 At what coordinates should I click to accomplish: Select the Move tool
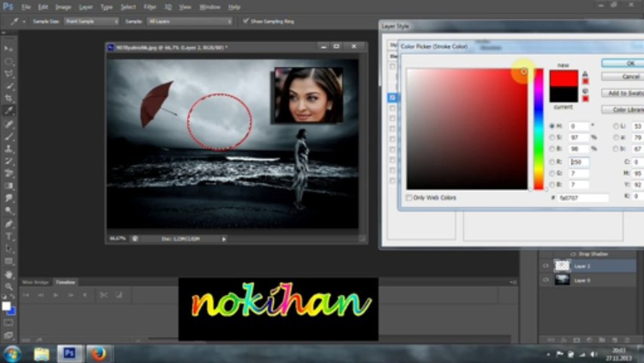coord(9,49)
